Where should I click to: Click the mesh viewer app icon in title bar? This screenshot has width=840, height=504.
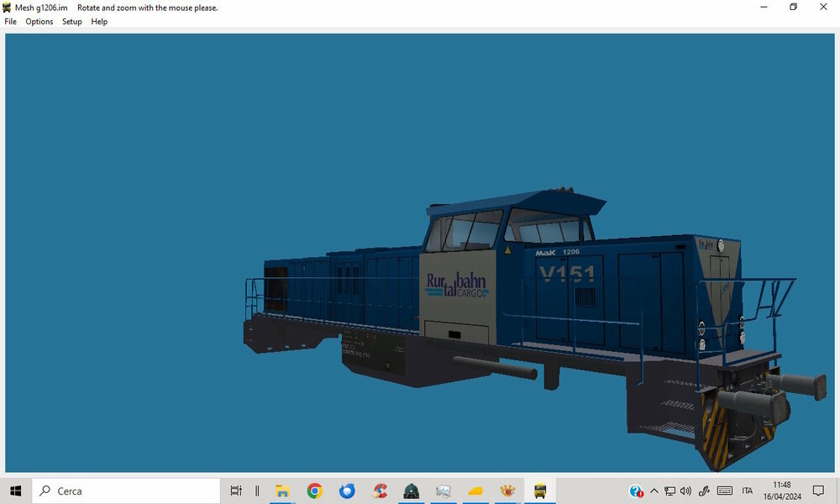click(x=7, y=8)
